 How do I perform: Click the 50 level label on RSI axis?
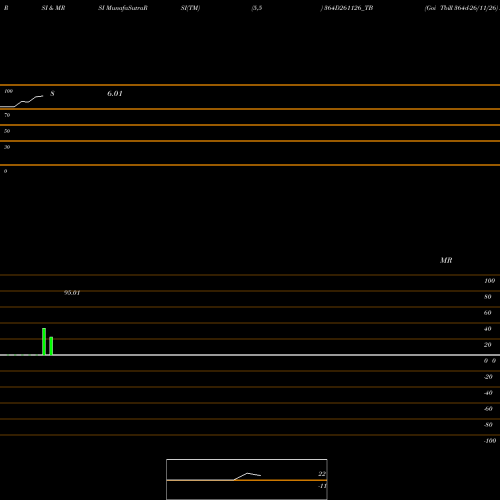click(7, 131)
